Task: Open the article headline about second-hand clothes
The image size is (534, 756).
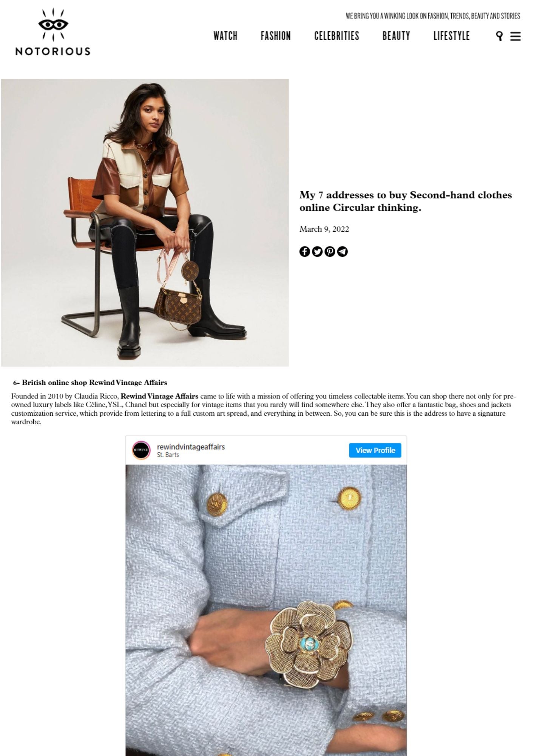Action: pos(406,201)
